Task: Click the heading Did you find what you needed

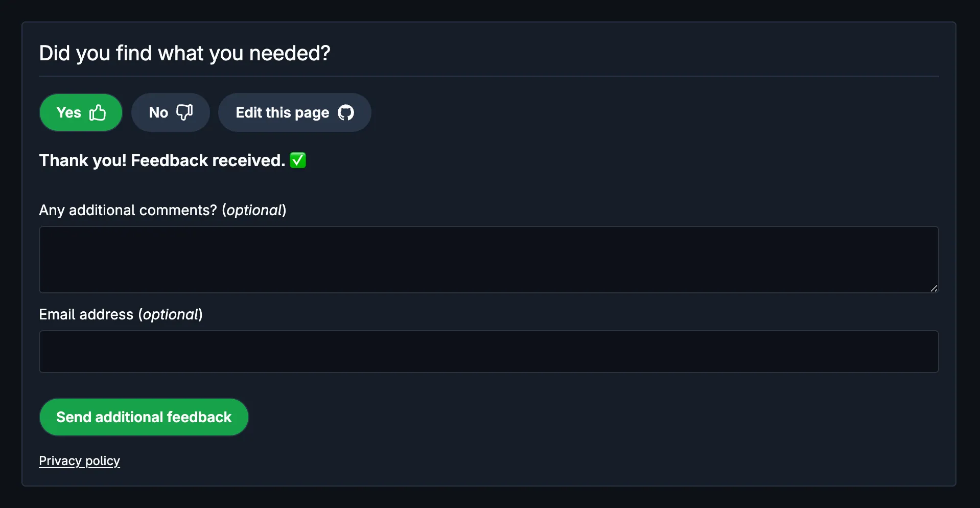Action: coord(185,53)
